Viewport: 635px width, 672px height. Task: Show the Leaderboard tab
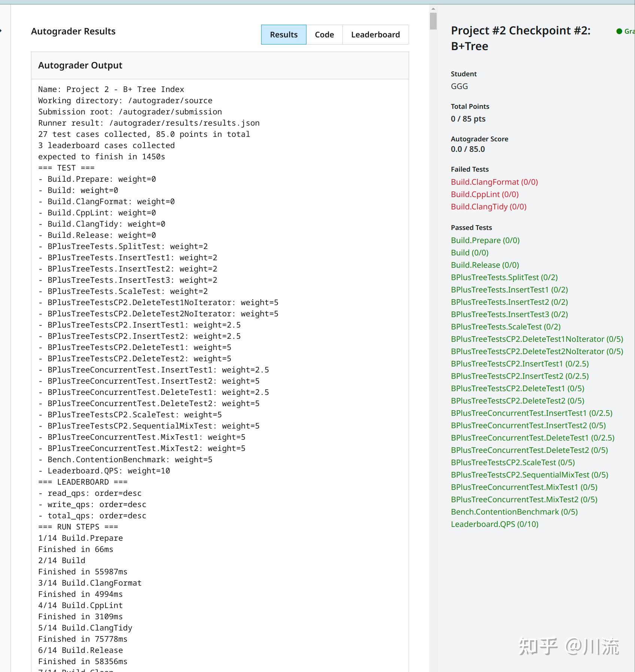point(375,35)
